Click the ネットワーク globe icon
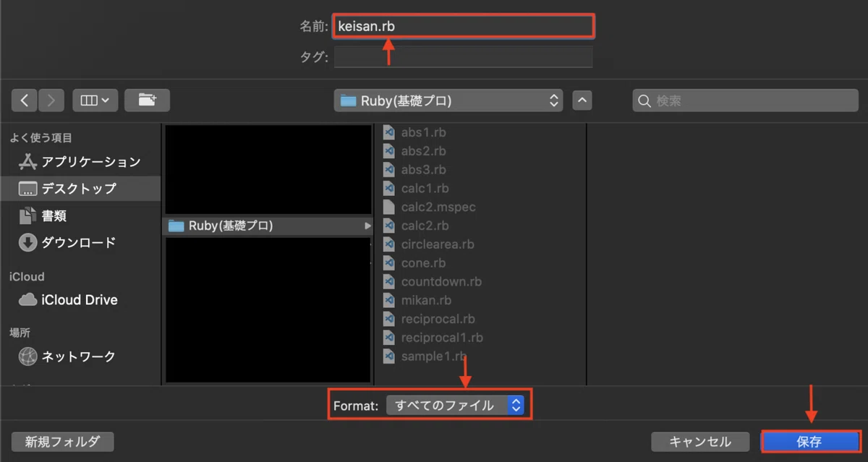 (27, 356)
